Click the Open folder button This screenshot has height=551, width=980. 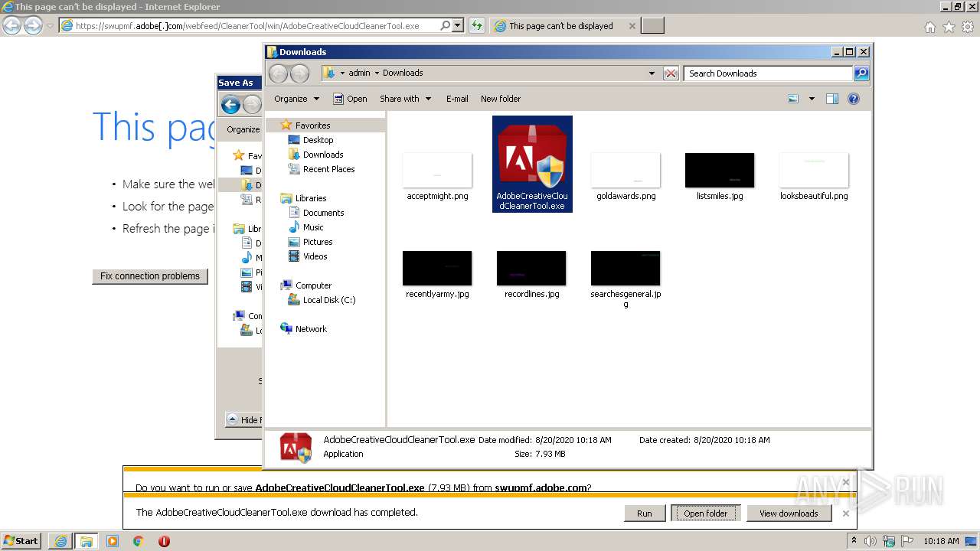(x=705, y=514)
